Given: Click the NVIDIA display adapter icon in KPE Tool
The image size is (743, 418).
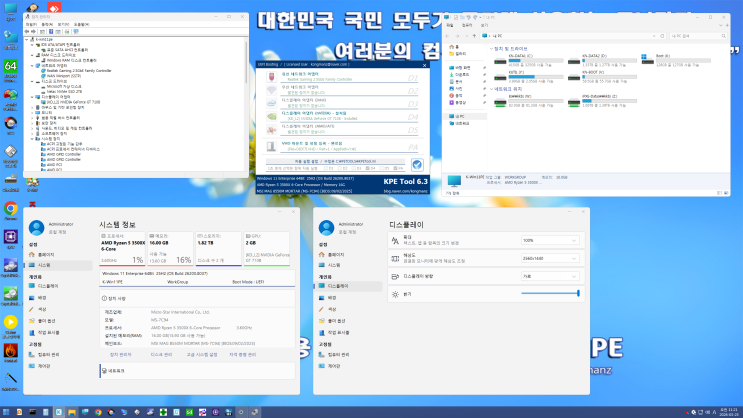Looking at the screenshot, I should pos(272,116).
